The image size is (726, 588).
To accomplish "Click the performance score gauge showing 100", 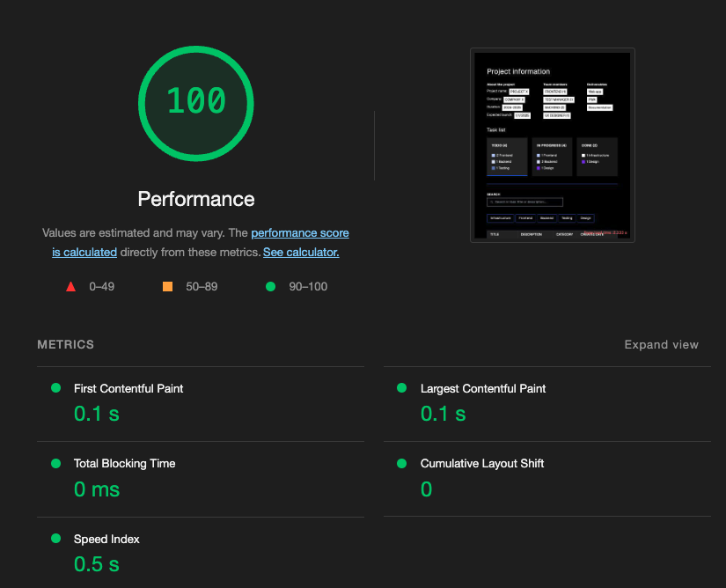I will pyautogui.click(x=196, y=103).
